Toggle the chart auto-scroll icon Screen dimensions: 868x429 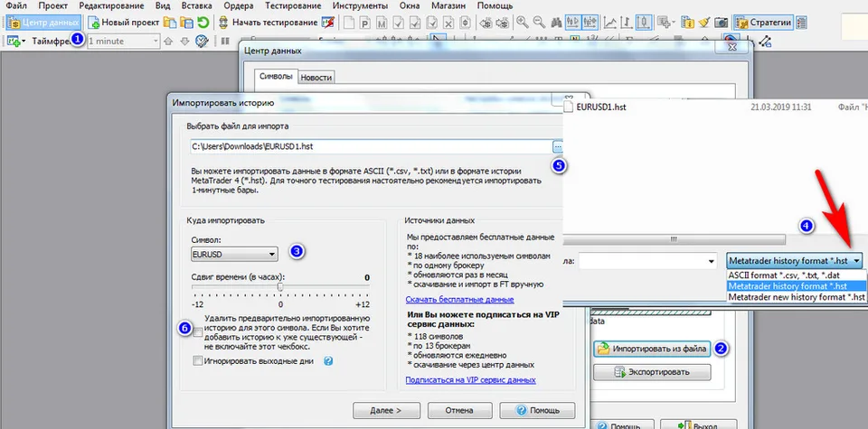pos(590,23)
